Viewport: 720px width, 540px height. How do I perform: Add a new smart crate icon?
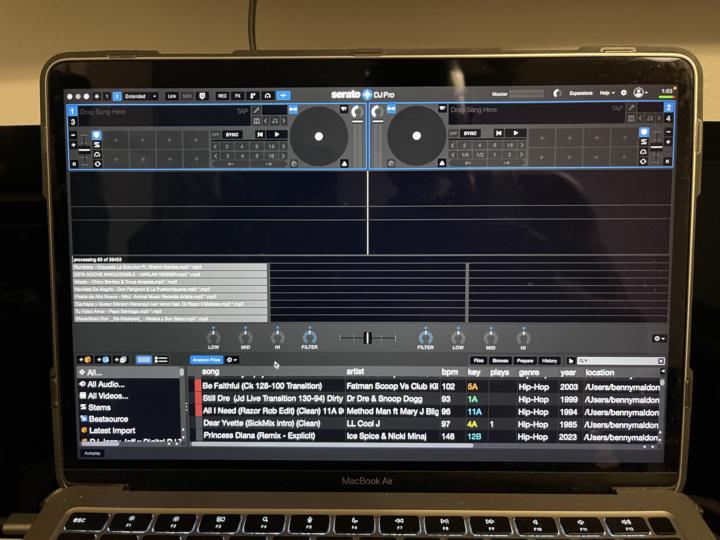coord(103,360)
